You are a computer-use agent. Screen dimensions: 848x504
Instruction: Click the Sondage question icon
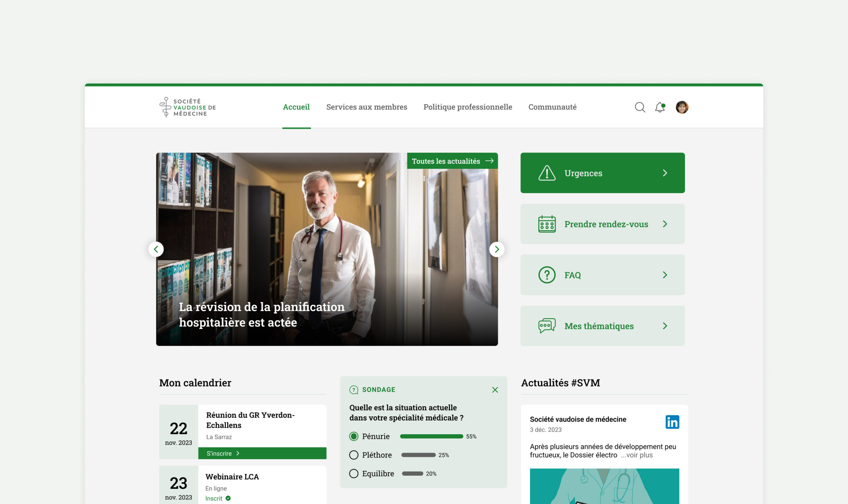pos(354,389)
